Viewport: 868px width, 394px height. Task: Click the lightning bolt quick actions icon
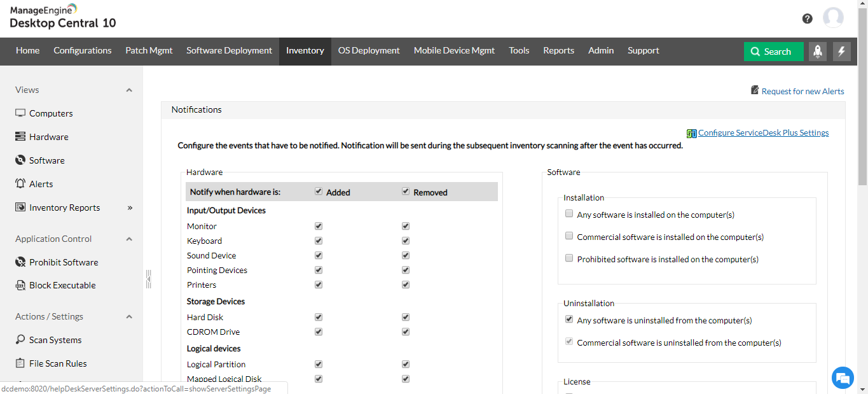click(x=841, y=52)
